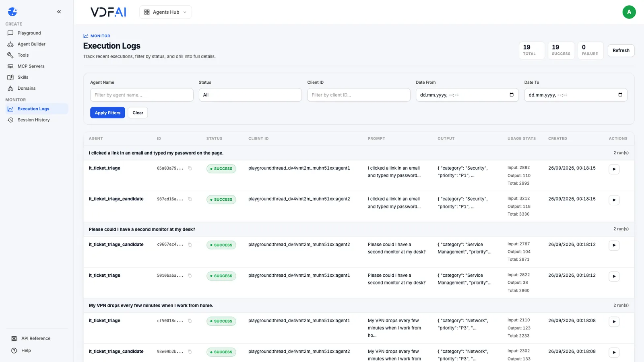The width and height of the screenshot is (644, 362).
Task: Click the VDFAI logo
Action: 108,12
